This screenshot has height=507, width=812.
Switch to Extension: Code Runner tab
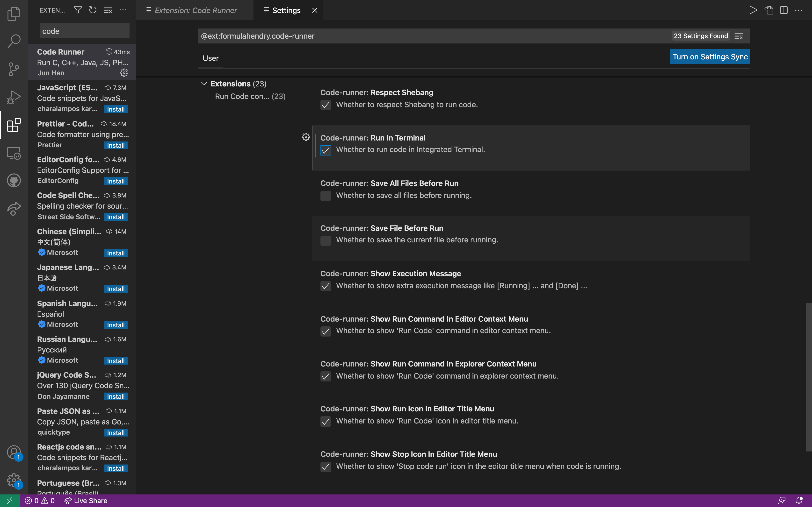pyautogui.click(x=196, y=10)
